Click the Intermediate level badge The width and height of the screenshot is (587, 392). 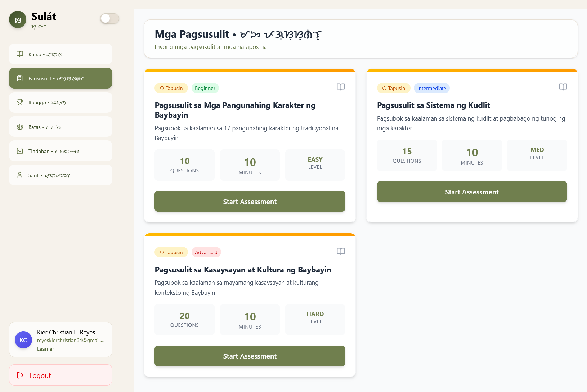[x=431, y=88]
